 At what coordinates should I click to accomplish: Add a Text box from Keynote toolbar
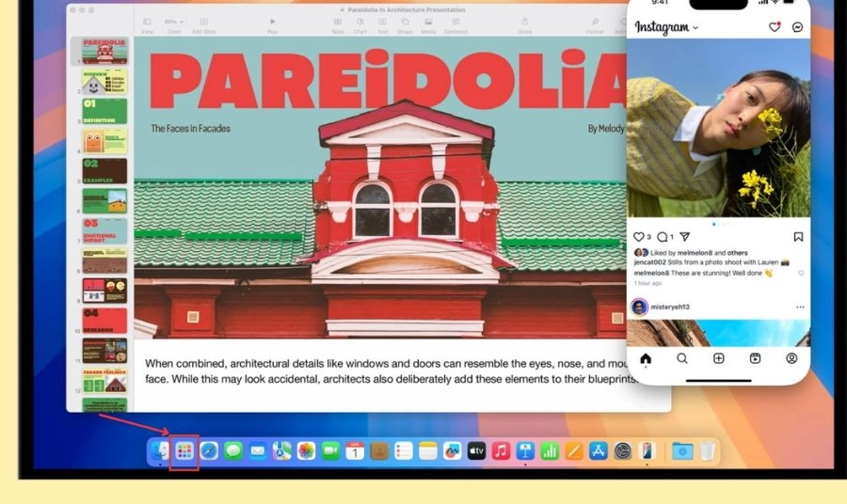(382, 24)
